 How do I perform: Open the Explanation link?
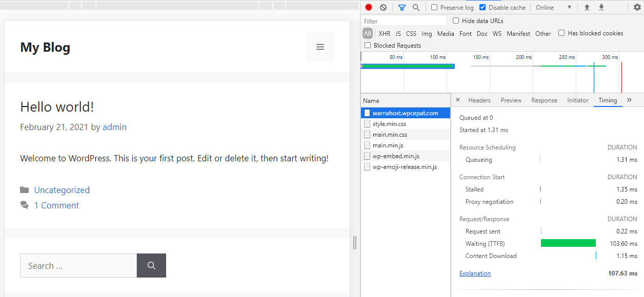coord(475,273)
